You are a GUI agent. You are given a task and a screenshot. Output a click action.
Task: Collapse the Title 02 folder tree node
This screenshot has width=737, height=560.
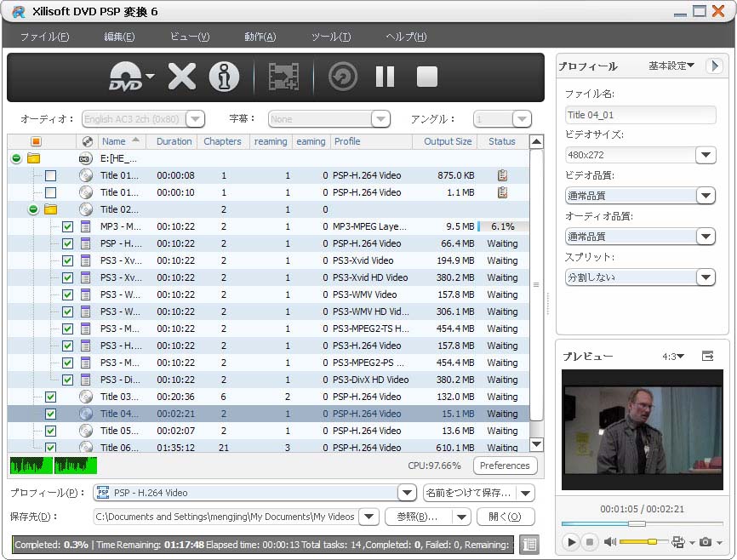coord(33,209)
